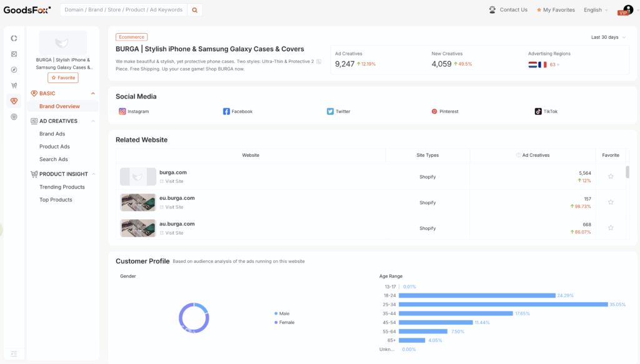Click the gender donut chart
640x364 pixels.
(x=194, y=318)
